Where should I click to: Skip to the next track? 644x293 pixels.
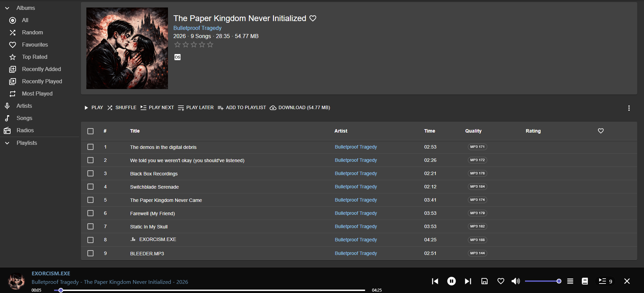tap(468, 281)
